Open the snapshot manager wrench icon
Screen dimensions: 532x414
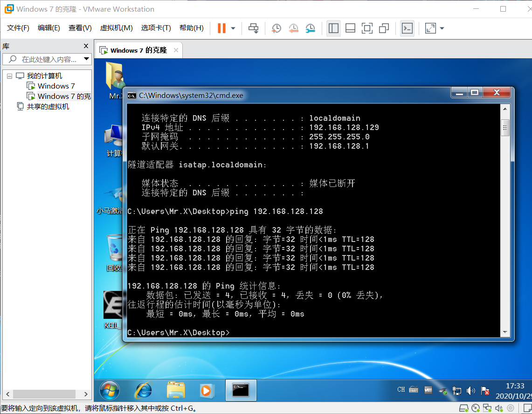click(x=311, y=28)
